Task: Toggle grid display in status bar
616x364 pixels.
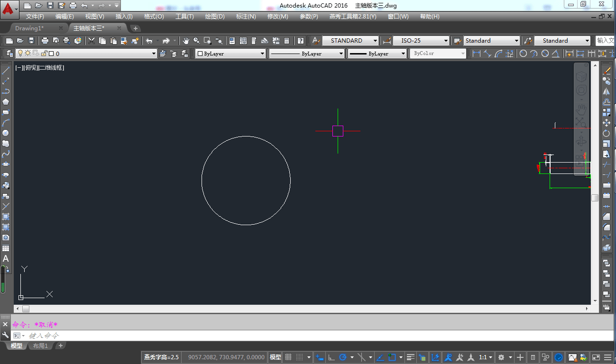Action: 287,357
